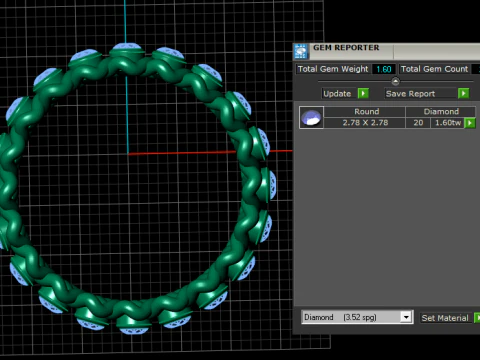Click the Round cell in the gem table
This screenshot has height=360, width=480.
pyautogui.click(x=366, y=112)
